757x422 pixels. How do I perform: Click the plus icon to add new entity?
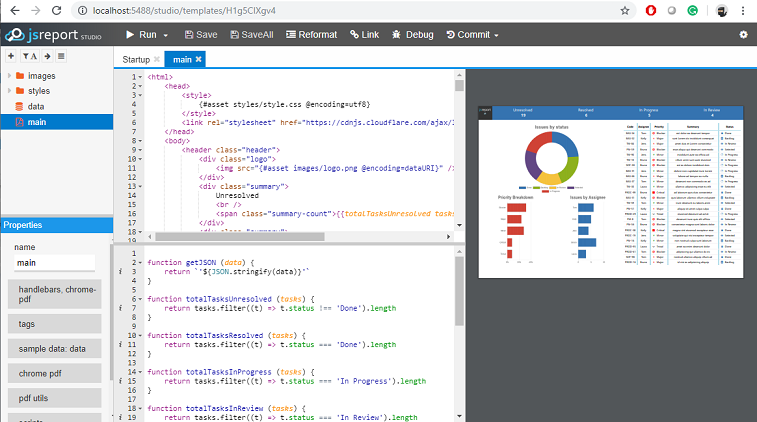click(x=10, y=57)
